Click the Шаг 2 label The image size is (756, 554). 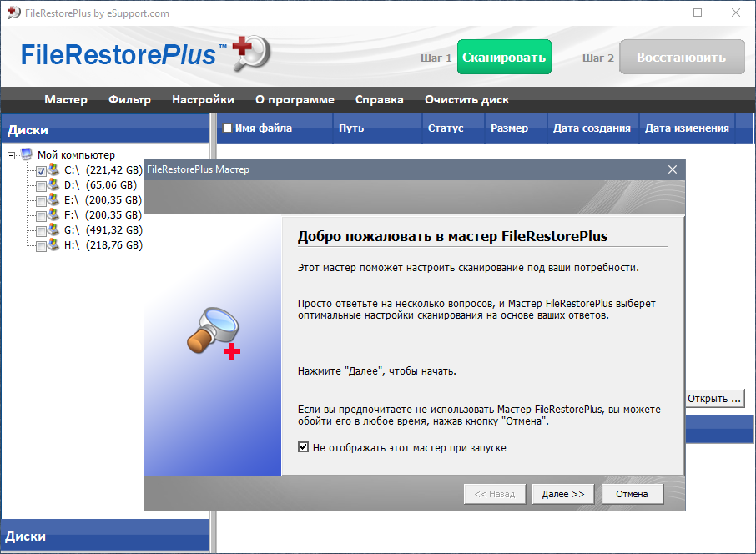597,58
